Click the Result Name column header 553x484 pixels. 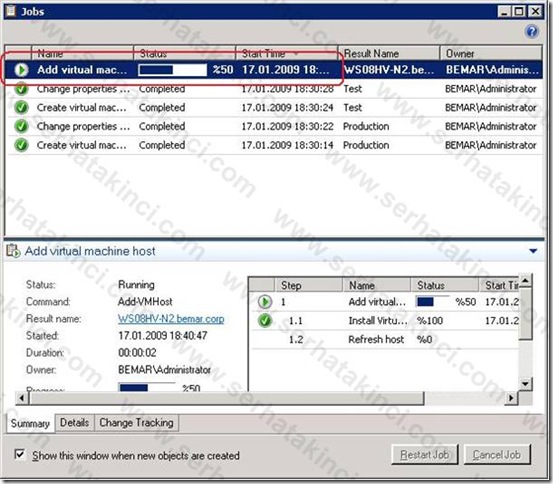(x=389, y=53)
